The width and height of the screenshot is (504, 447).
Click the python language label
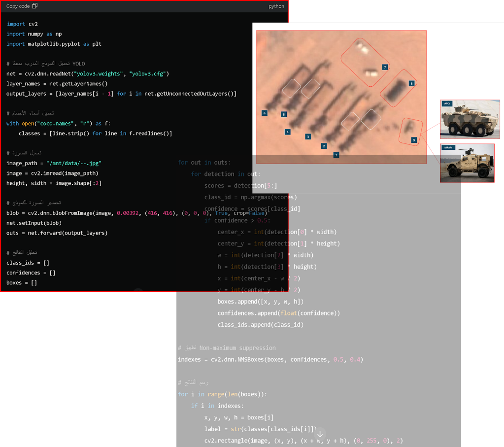click(276, 6)
